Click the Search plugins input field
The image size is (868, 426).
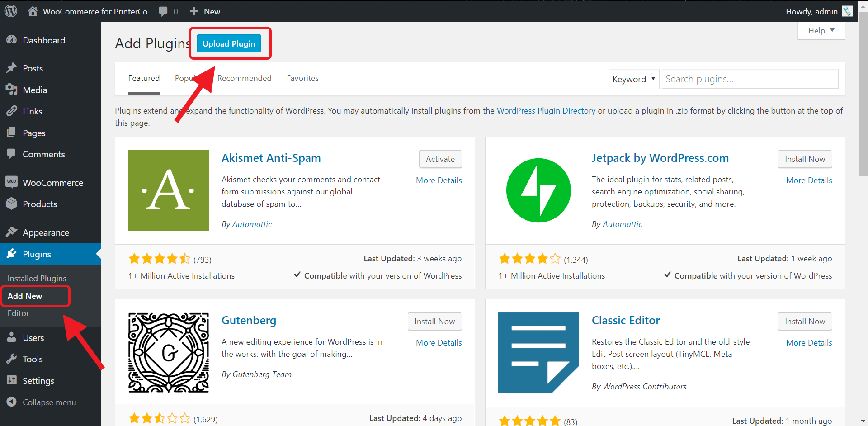[750, 79]
